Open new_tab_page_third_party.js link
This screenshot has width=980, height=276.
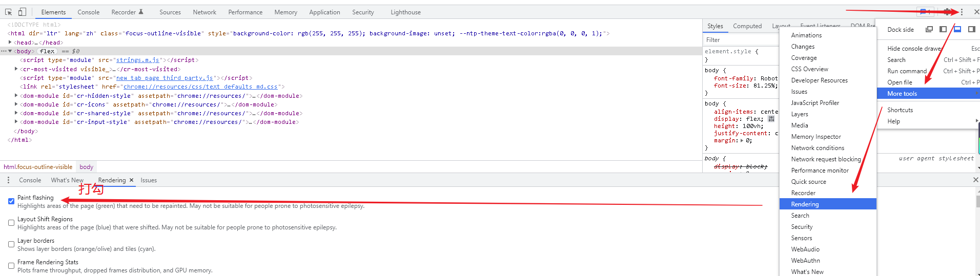click(x=165, y=78)
